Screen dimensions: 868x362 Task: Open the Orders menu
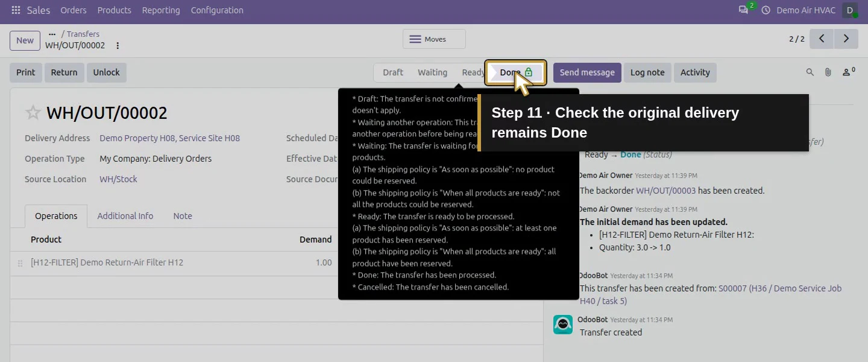point(74,10)
